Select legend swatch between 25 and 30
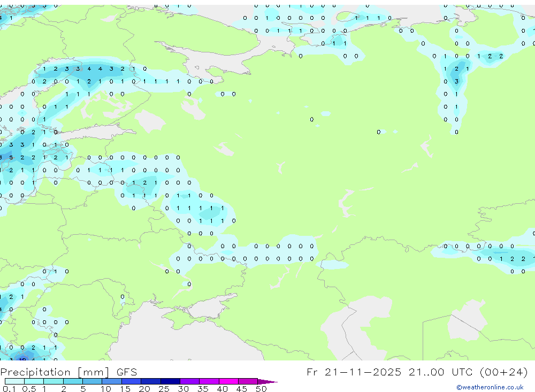 point(170,381)
